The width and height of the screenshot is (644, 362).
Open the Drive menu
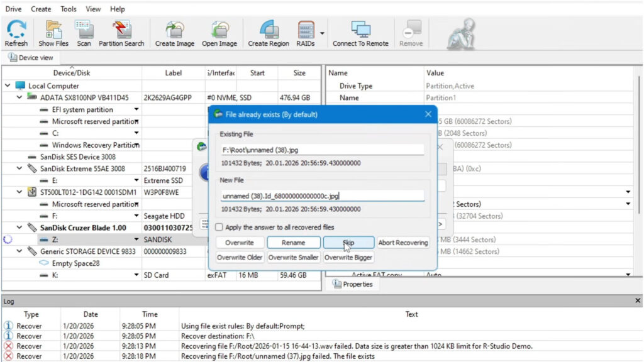click(x=13, y=9)
